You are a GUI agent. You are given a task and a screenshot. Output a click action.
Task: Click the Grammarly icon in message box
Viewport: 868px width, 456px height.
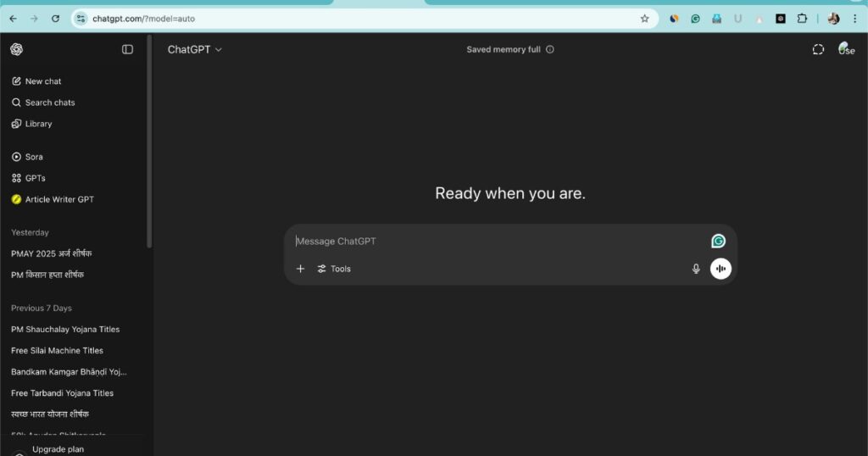[x=719, y=242]
